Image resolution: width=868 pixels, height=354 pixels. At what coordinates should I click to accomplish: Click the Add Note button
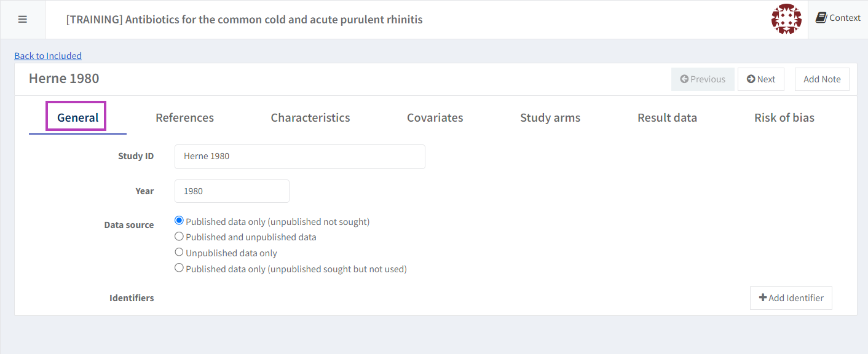[822, 79]
